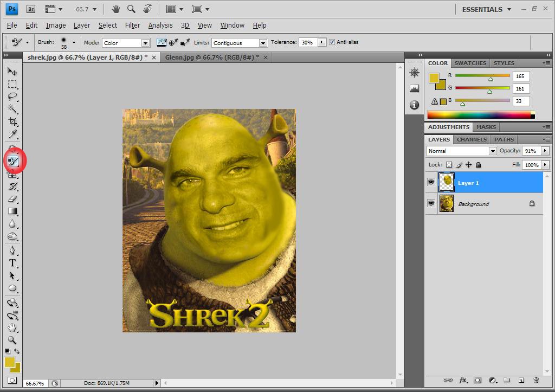
Task: Open the Essentials workspace dropdown
Action: (x=487, y=10)
